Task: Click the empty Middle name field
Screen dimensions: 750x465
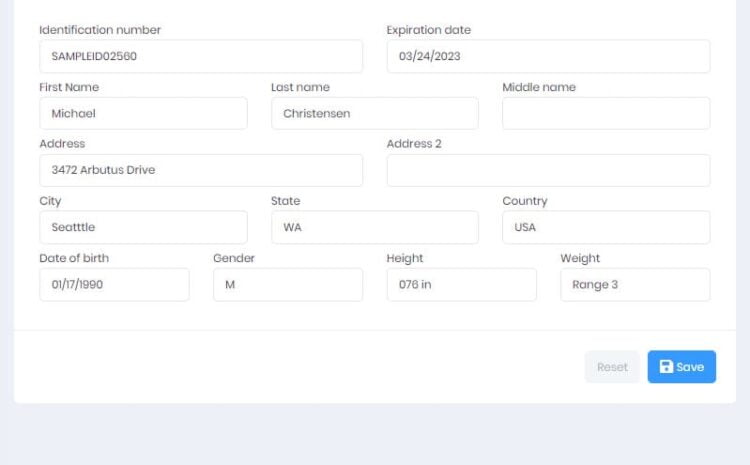Action: (x=606, y=113)
